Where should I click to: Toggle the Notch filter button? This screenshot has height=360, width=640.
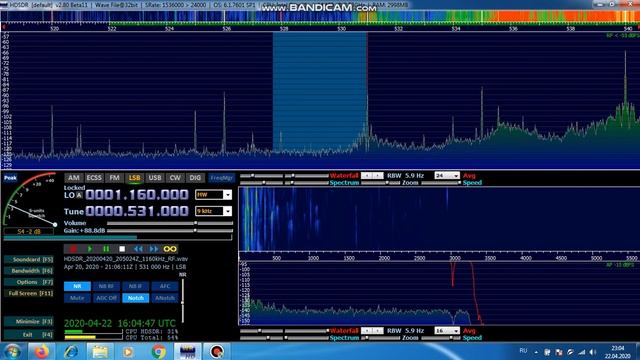pyautogui.click(x=136, y=298)
